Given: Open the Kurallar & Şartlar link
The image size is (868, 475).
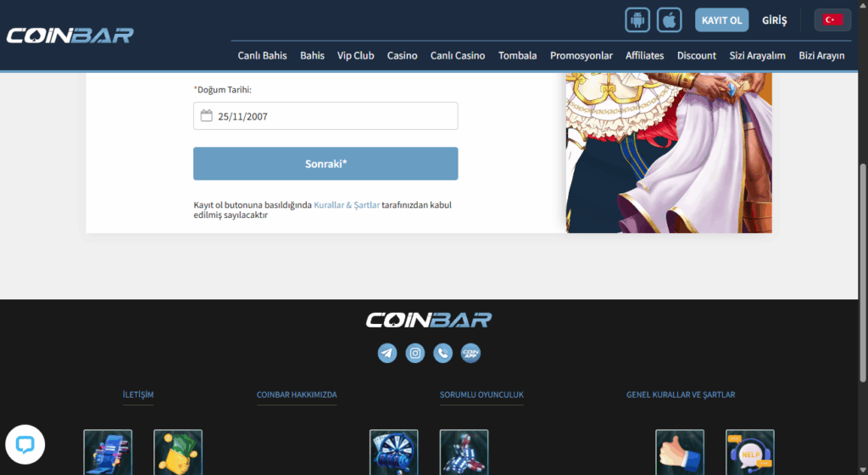Looking at the screenshot, I should pyautogui.click(x=347, y=205).
